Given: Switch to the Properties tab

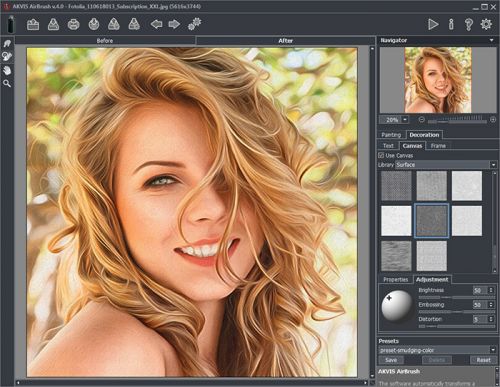Looking at the screenshot, I should [x=396, y=279].
